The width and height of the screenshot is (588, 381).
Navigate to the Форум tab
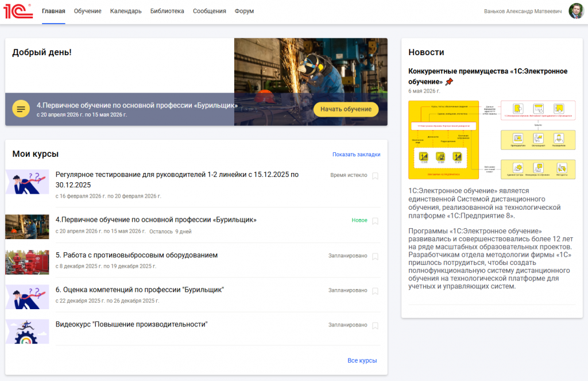(244, 11)
